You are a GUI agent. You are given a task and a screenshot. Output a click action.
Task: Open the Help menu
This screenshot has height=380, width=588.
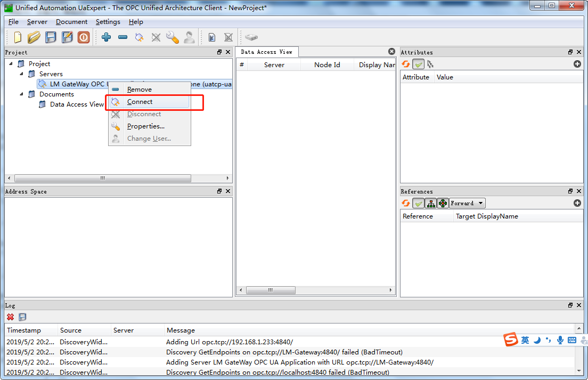click(136, 22)
